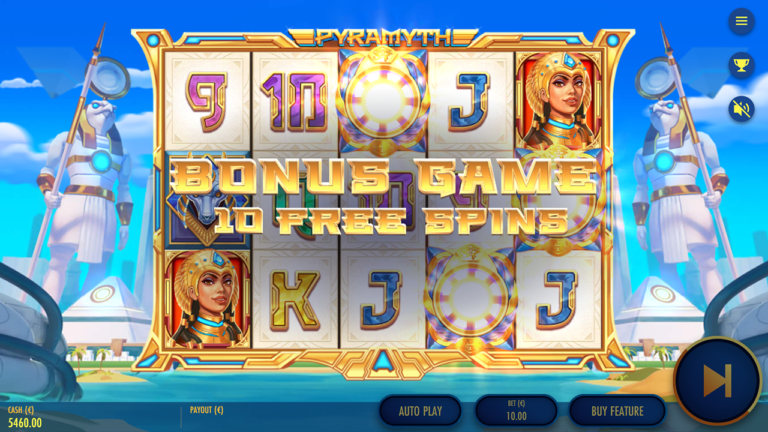The height and width of the screenshot is (432, 768).
Task: Click the queen symbol at bottom left
Action: pos(207,299)
